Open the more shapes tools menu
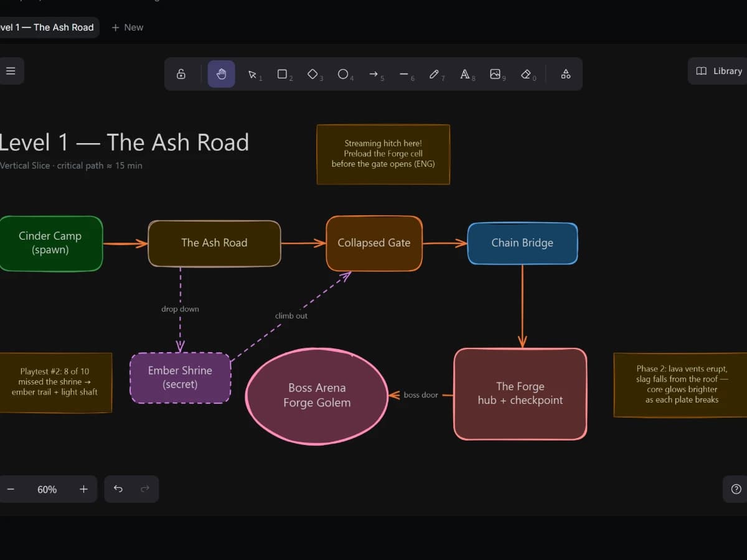The width and height of the screenshot is (747, 560). 566,74
